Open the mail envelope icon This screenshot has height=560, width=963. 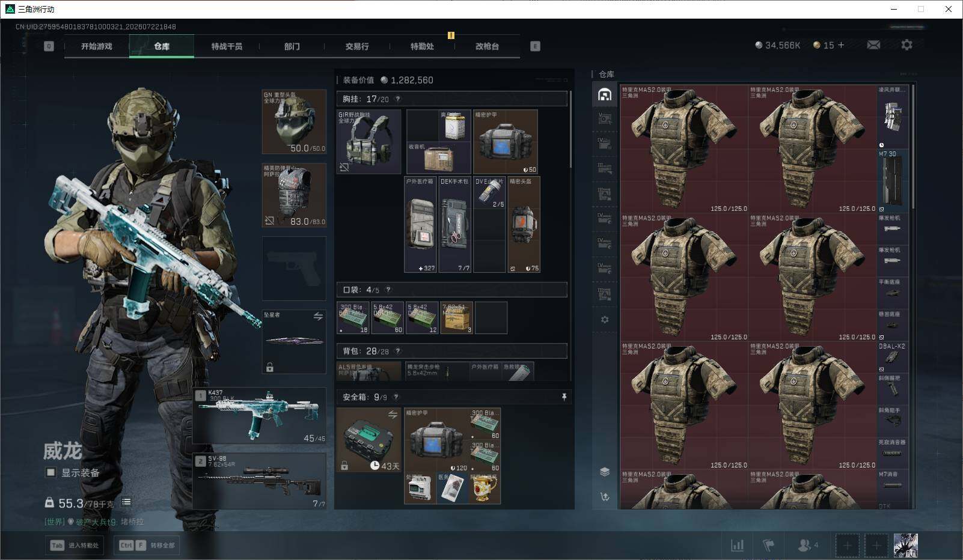(873, 45)
